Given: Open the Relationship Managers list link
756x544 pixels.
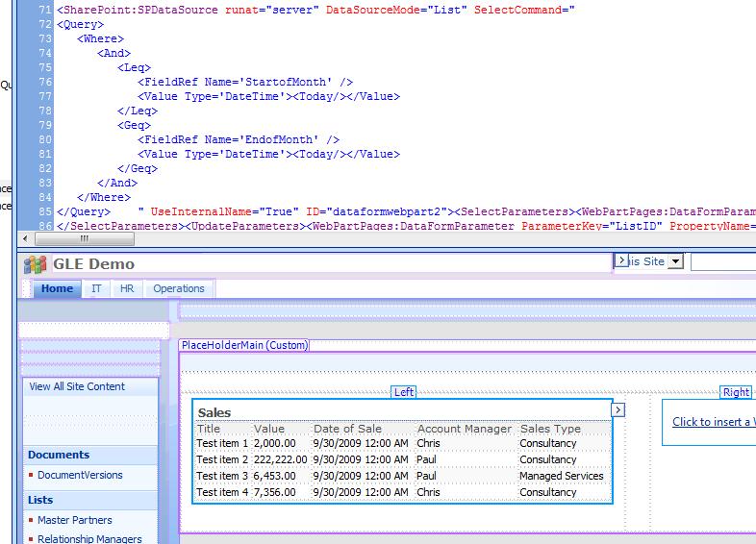Looking at the screenshot, I should click(89, 538).
